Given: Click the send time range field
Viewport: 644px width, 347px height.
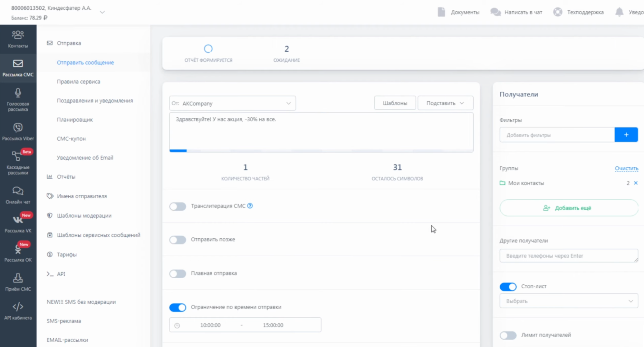Looking at the screenshot, I should coord(245,325).
